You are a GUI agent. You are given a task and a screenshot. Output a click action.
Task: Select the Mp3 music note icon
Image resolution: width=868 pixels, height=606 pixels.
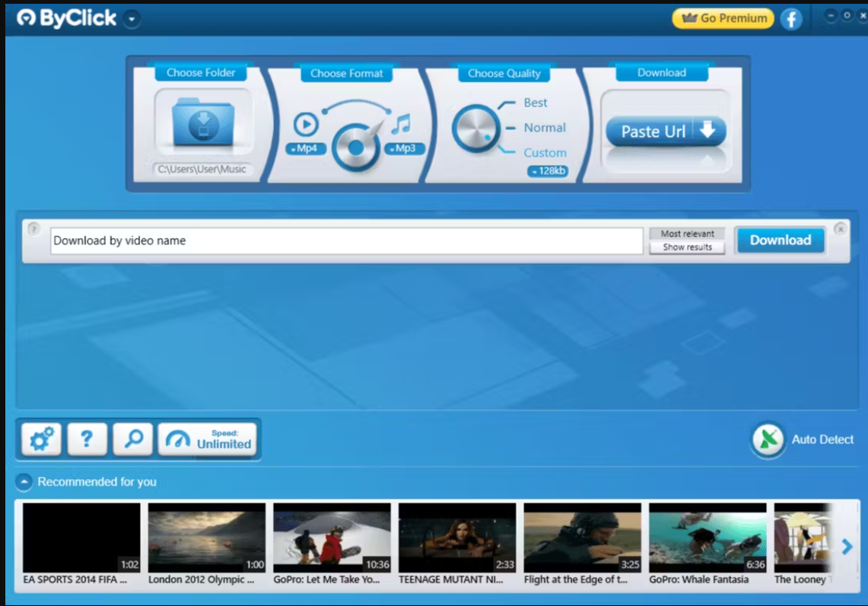click(x=402, y=124)
